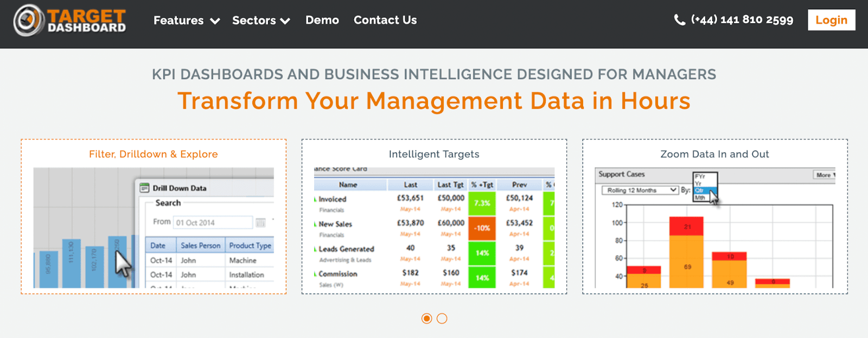868x338 pixels.
Task: Click the green 7.3% target cell
Action: point(482,203)
